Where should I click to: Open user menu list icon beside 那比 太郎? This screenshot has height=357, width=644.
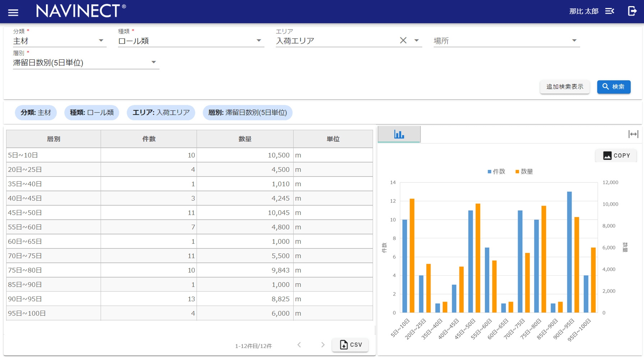point(609,11)
